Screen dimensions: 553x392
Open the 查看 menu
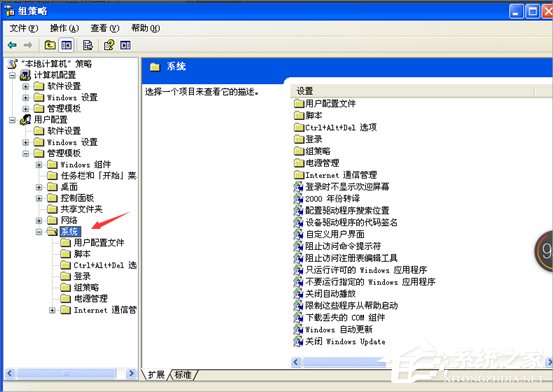105,28
